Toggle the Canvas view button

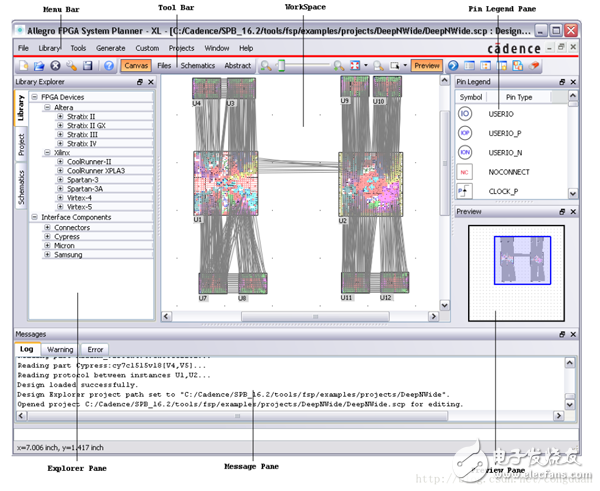[136, 65]
